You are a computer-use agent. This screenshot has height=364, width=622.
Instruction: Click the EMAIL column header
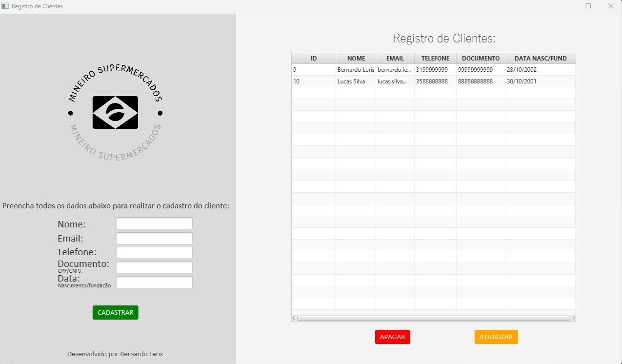(395, 58)
